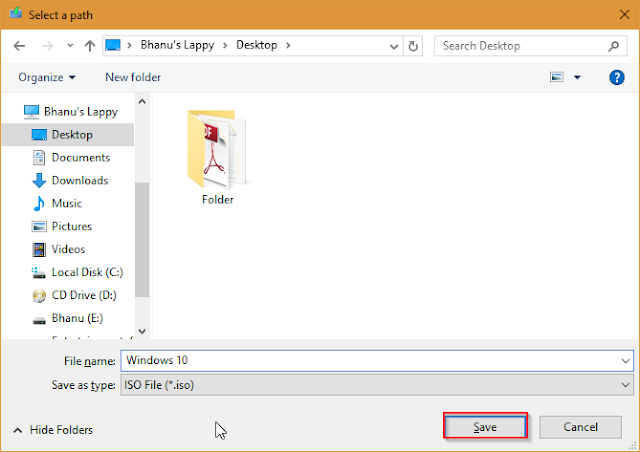Open Videos in the navigation pane
The width and height of the screenshot is (640, 452).
click(68, 249)
